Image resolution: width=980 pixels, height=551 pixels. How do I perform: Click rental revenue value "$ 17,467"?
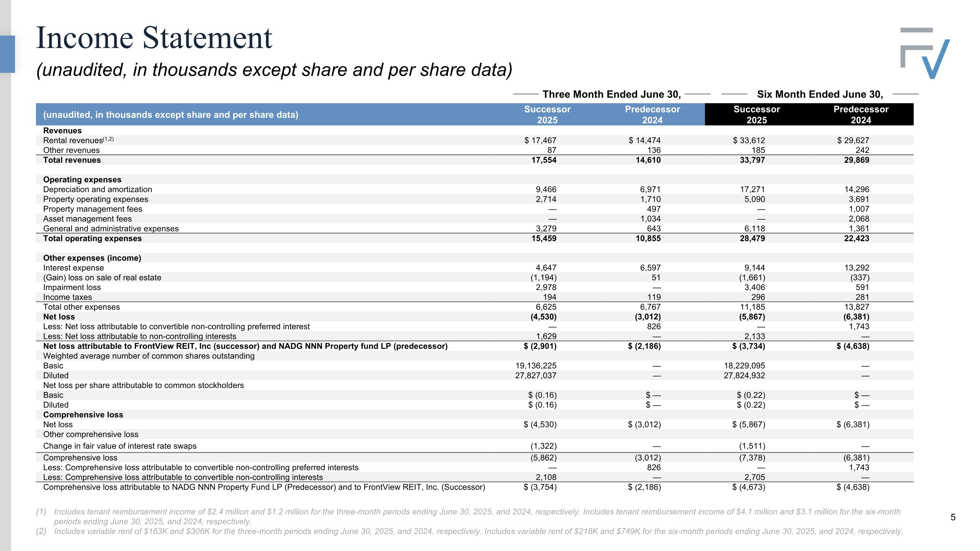pos(540,140)
